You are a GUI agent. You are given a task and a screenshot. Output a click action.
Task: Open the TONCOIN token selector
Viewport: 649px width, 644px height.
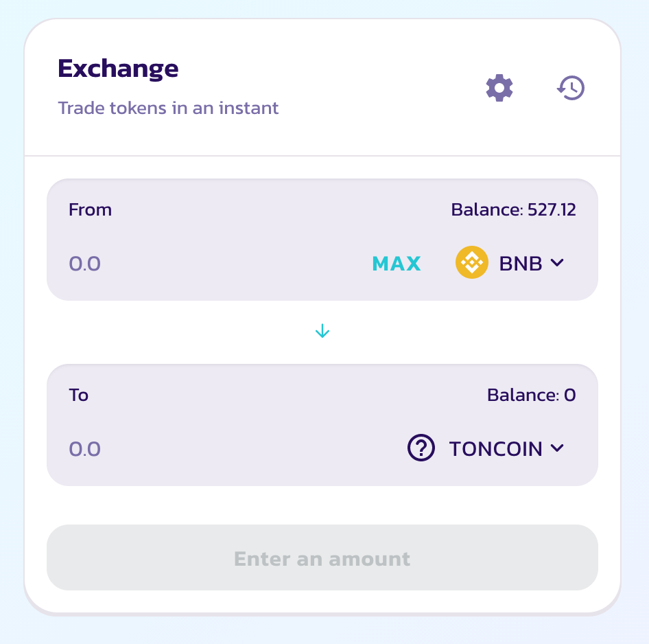(x=486, y=448)
